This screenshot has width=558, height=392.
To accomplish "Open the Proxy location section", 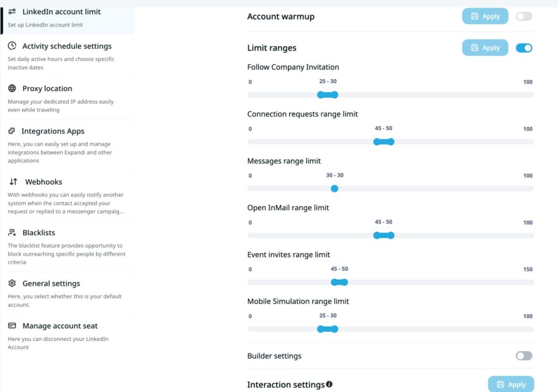I will coord(47,89).
